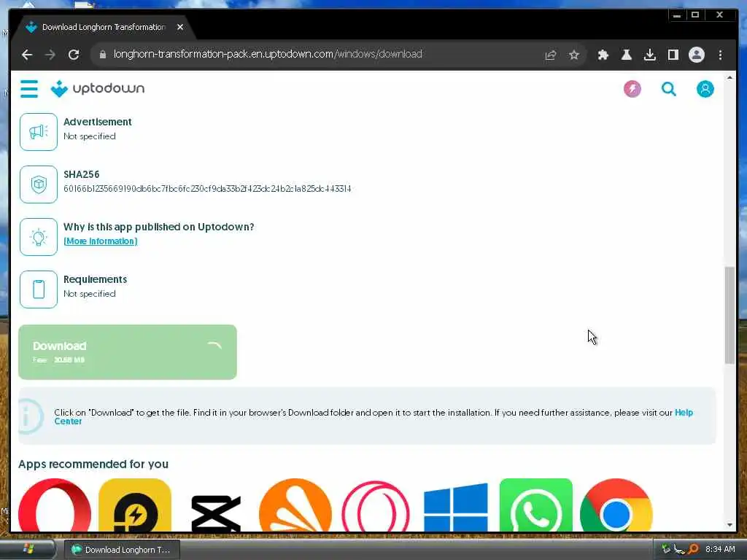This screenshot has width=747, height=560.
Task: Click the padlock site info icon
Action: point(102,54)
